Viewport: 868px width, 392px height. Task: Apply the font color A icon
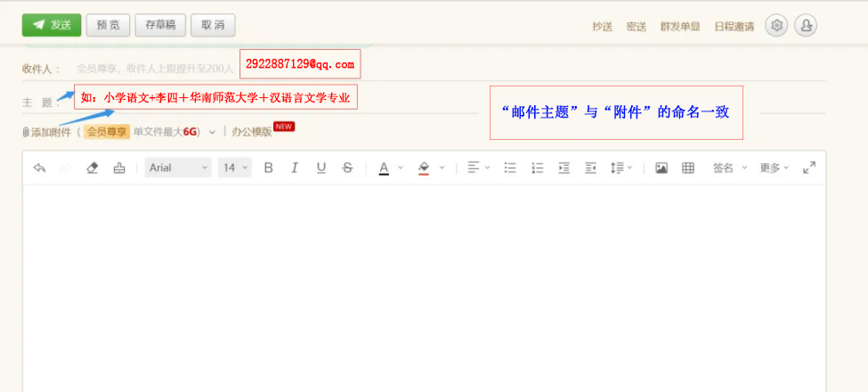(384, 167)
